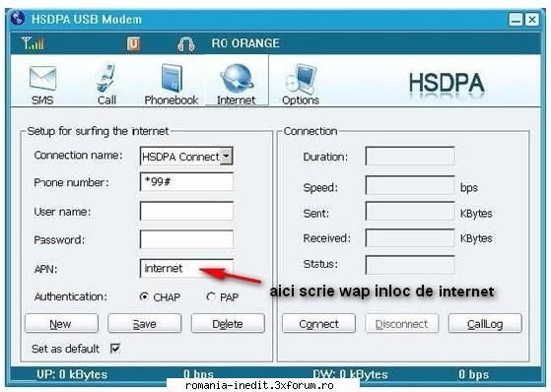551x392 pixels.
Task: Click the HSDPA logo text
Action: (x=447, y=84)
